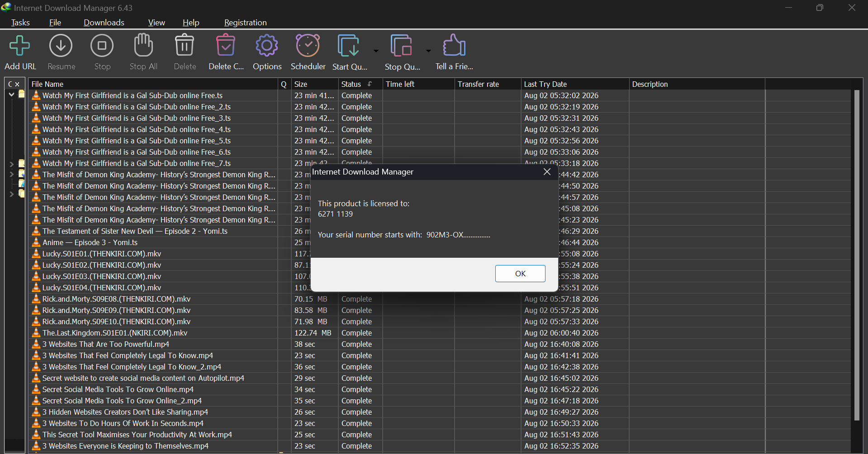Click the Q column header
This screenshot has width=868, height=454.
(284, 84)
